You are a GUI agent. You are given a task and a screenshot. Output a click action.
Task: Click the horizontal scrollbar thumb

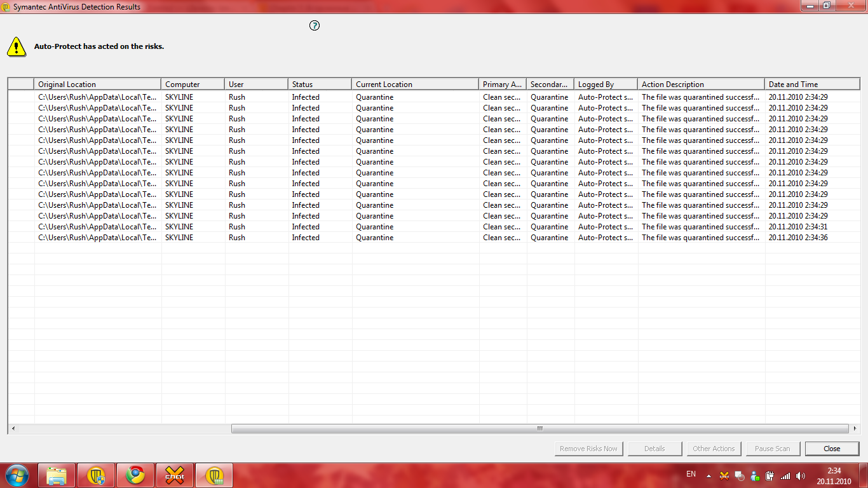(x=540, y=428)
